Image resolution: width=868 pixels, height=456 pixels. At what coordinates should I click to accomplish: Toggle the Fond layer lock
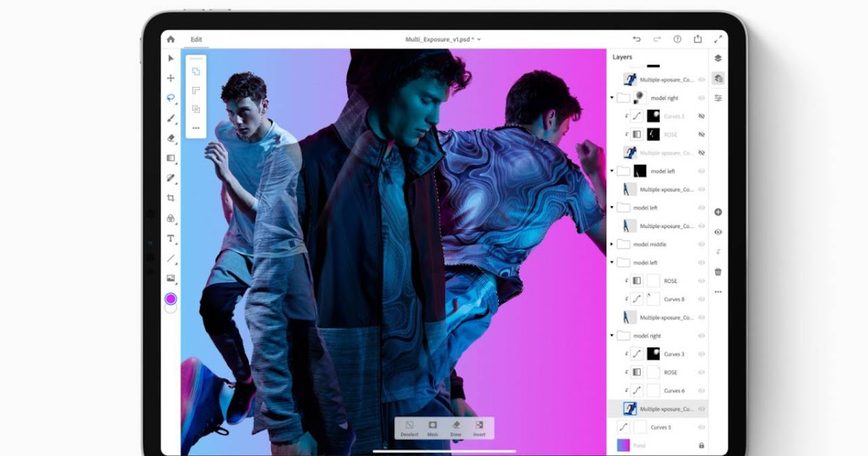click(701, 445)
